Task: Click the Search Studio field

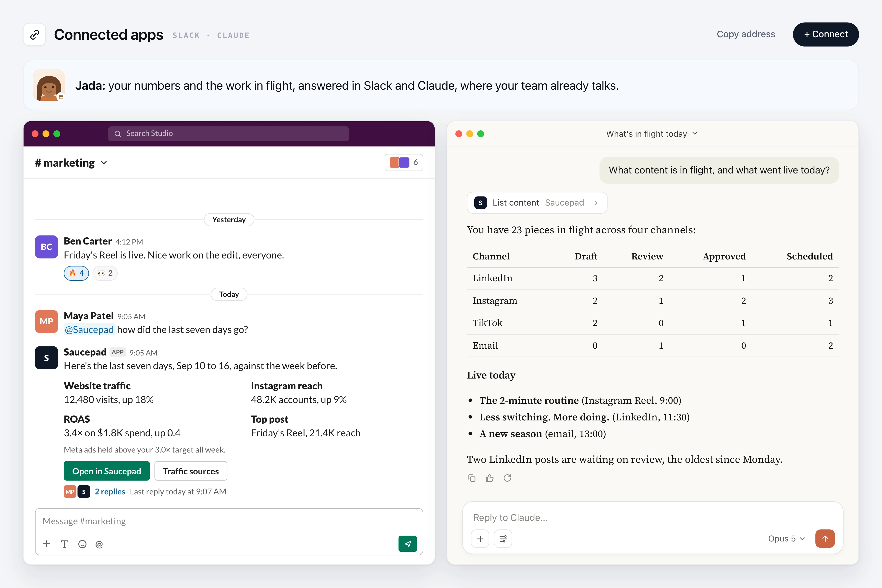Action: [x=228, y=134]
